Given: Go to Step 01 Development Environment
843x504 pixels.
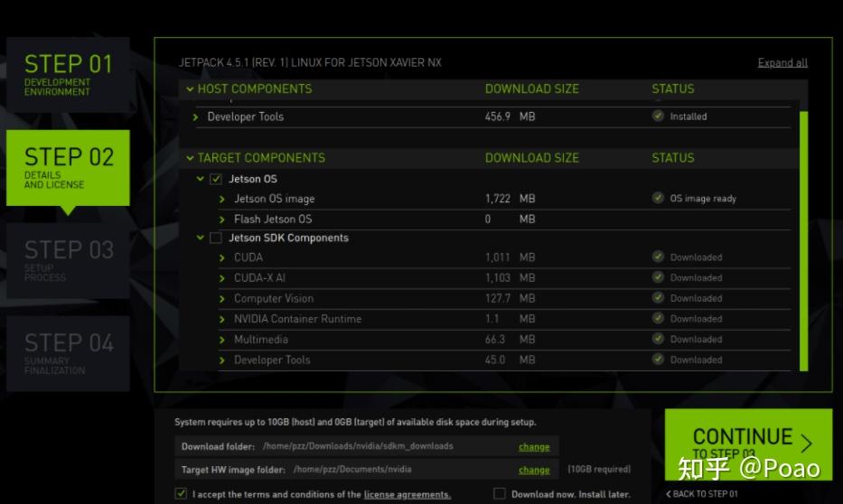Looking at the screenshot, I should tap(68, 75).
